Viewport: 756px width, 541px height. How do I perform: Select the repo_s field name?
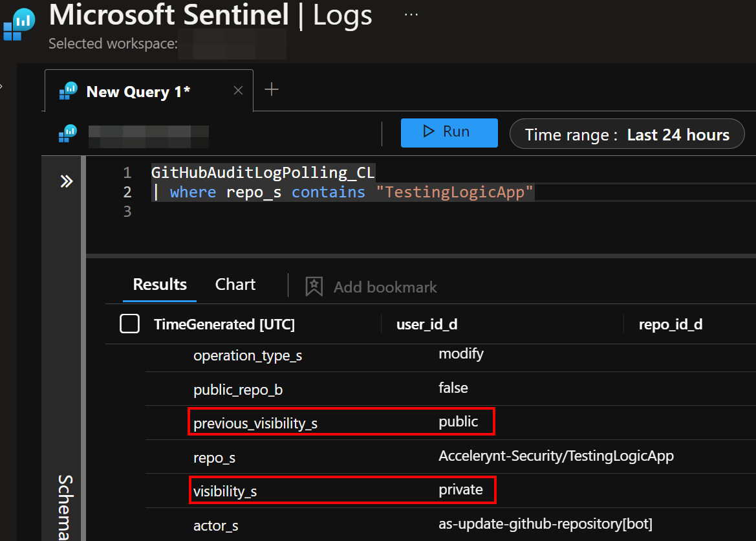(x=214, y=458)
